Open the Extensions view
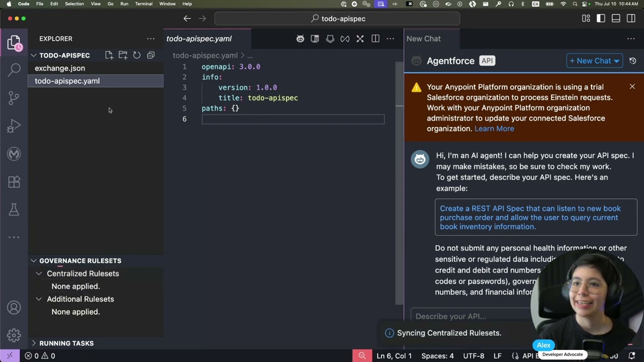Viewport: 644px width, 362px height. tap(14, 182)
